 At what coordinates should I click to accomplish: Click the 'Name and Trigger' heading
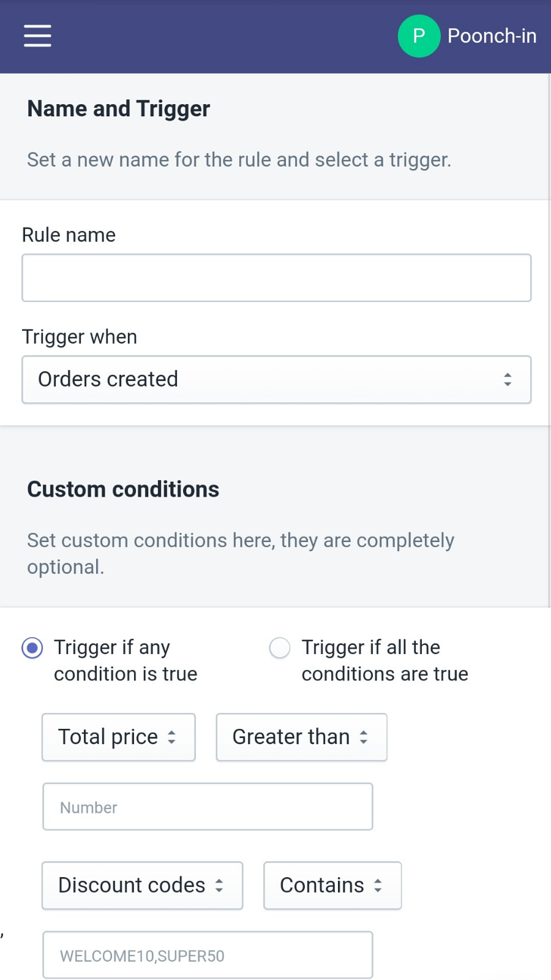(x=118, y=108)
